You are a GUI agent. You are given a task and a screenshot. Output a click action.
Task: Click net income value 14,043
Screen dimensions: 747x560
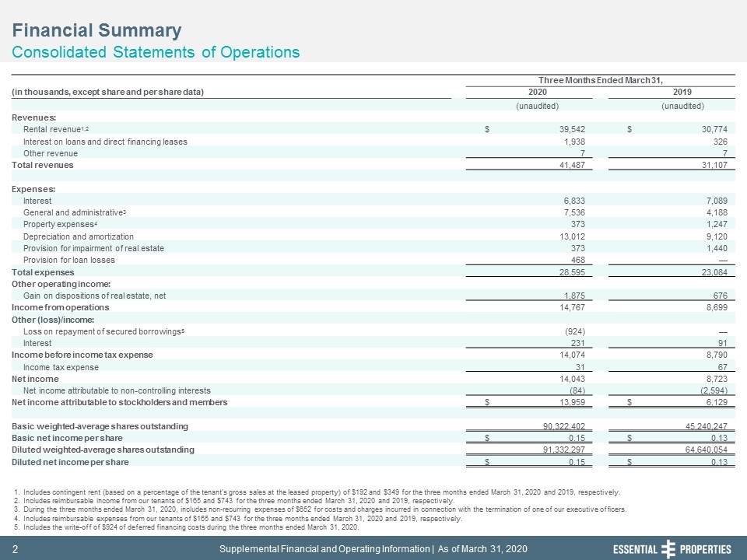[x=572, y=379]
